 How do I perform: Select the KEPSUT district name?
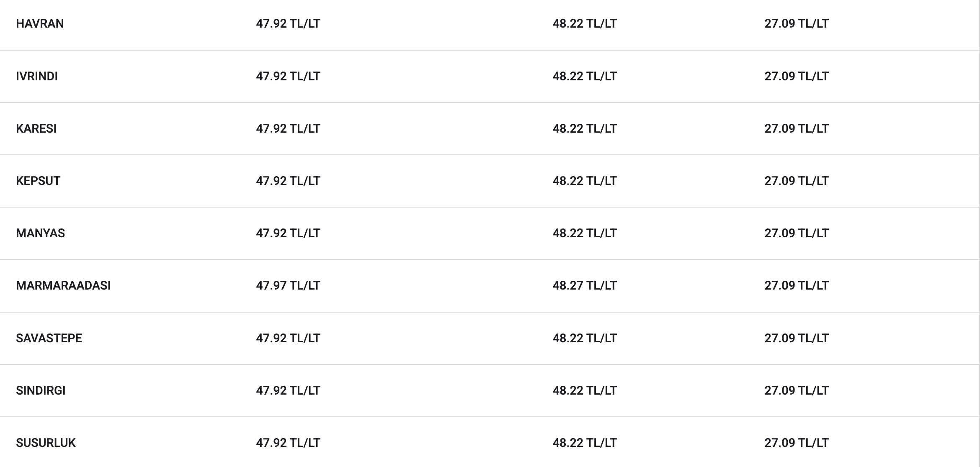pos(38,181)
